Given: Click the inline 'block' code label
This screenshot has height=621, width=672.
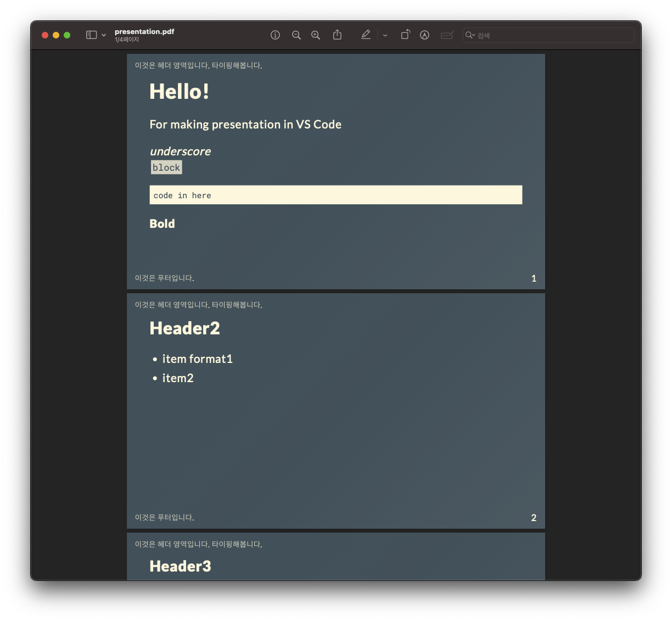Looking at the screenshot, I should [166, 167].
